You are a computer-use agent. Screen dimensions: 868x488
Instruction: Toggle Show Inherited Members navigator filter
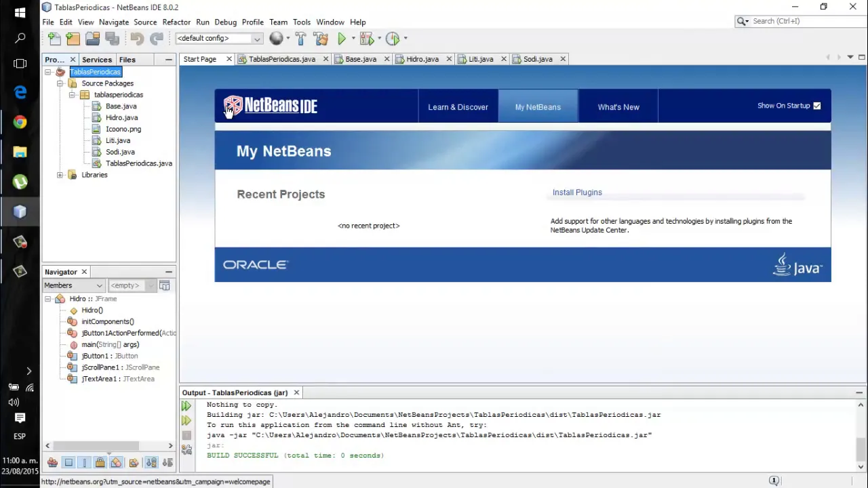52,463
